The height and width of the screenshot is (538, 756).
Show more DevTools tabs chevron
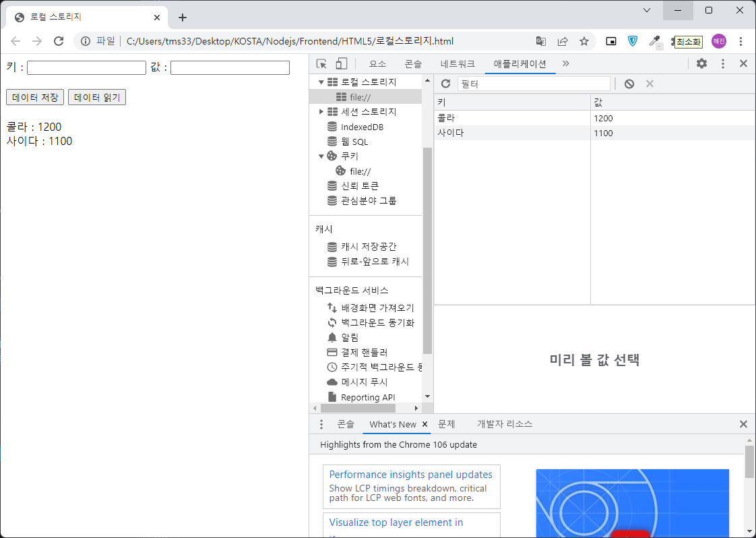(x=565, y=63)
